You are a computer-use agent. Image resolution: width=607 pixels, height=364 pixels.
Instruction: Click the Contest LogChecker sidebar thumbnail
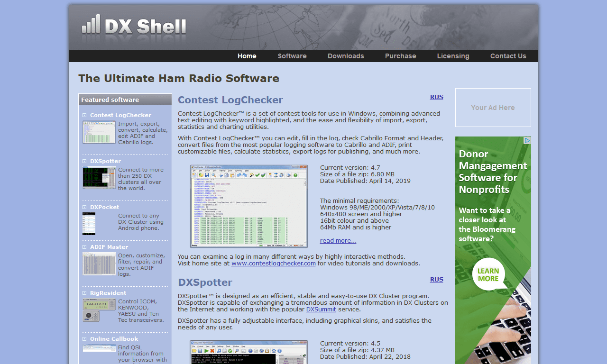[99, 132]
